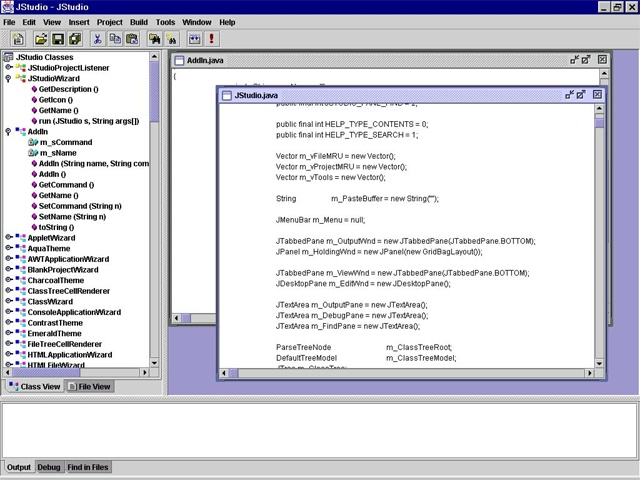Select the HTMLApplicationWizard tree item
The height and width of the screenshot is (480, 640).
point(69,355)
